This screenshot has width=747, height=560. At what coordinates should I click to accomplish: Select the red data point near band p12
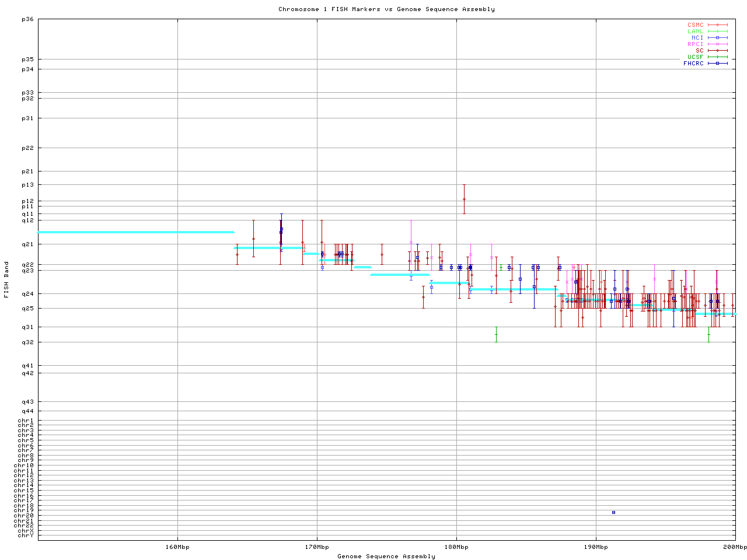pos(464,199)
